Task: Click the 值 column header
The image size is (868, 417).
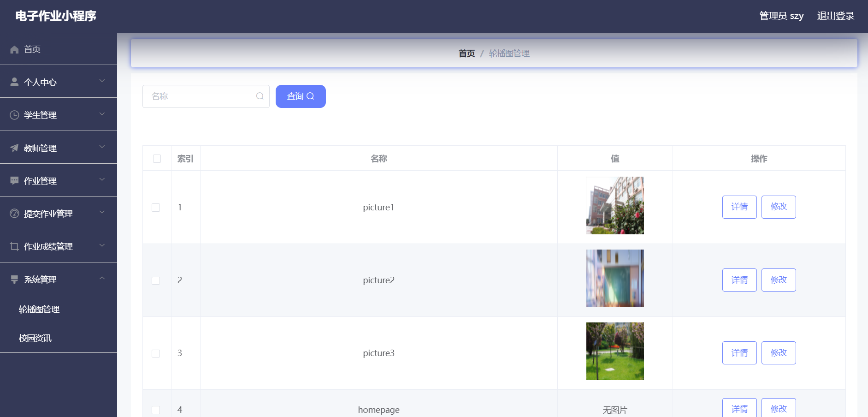Action: pyautogui.click(x=615, y=159)
